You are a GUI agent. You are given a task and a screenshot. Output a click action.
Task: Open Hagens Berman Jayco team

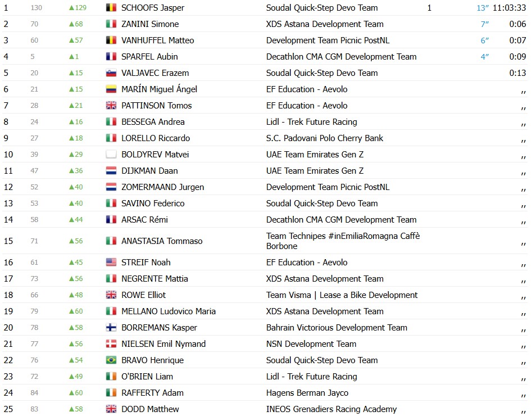coord(307,393)
